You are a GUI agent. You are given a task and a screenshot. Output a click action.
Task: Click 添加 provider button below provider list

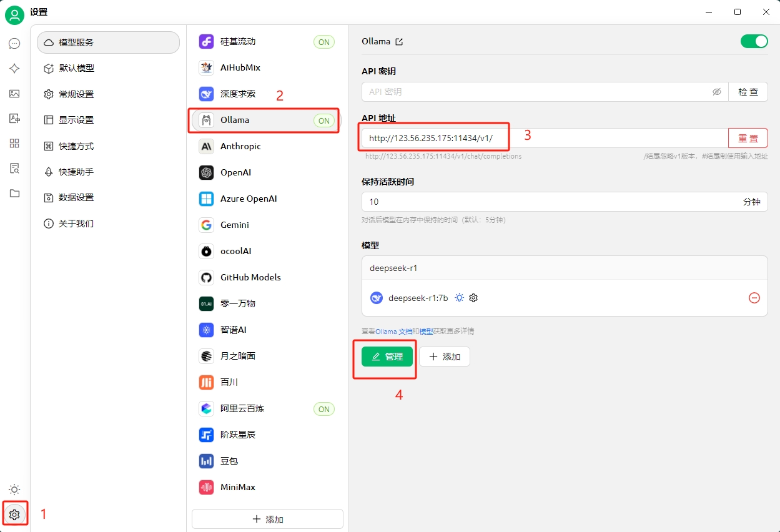(267, 519)
